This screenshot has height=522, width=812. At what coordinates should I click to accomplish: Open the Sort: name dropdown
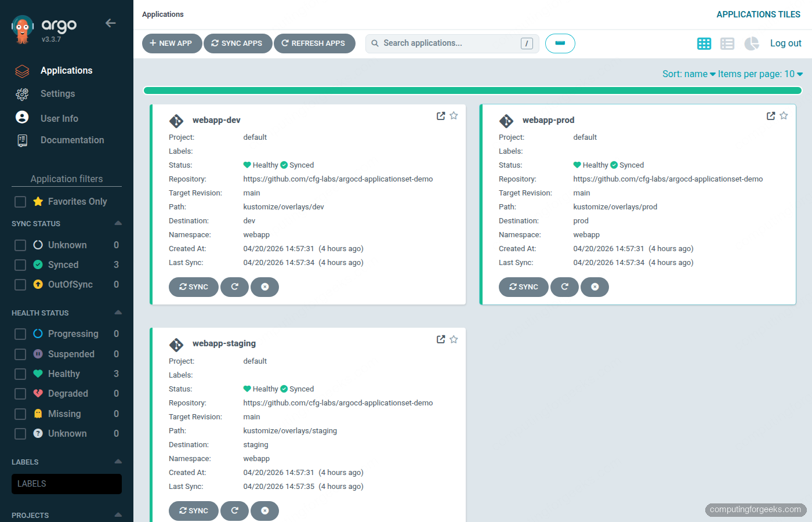(688, 74)
